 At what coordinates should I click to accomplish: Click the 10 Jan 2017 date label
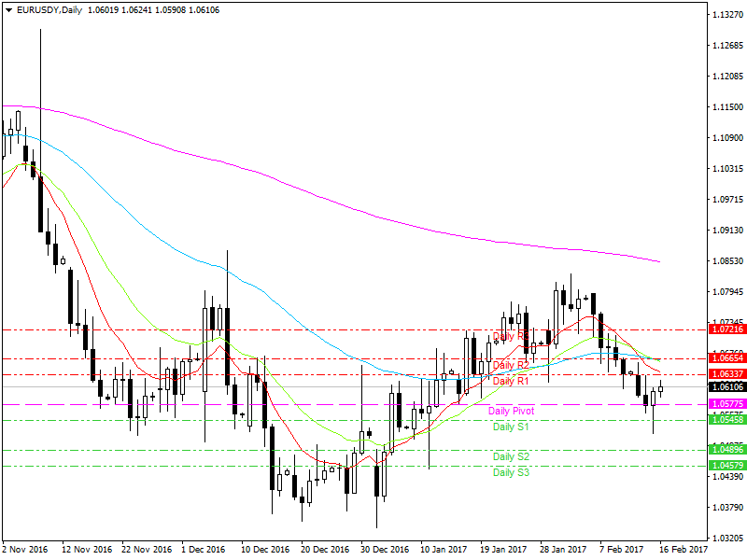(x=444, y=550)
